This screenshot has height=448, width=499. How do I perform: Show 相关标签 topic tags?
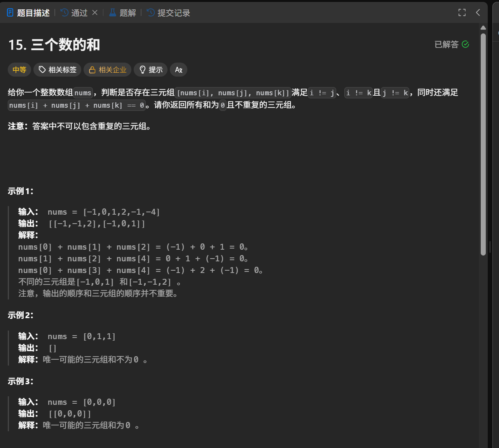[x=58, y=70]
